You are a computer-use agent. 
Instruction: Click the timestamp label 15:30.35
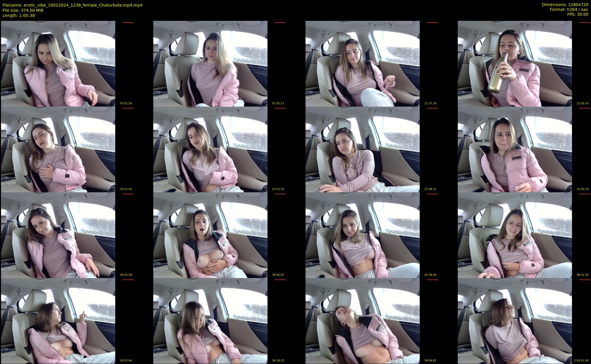click(x=583, y=103)
